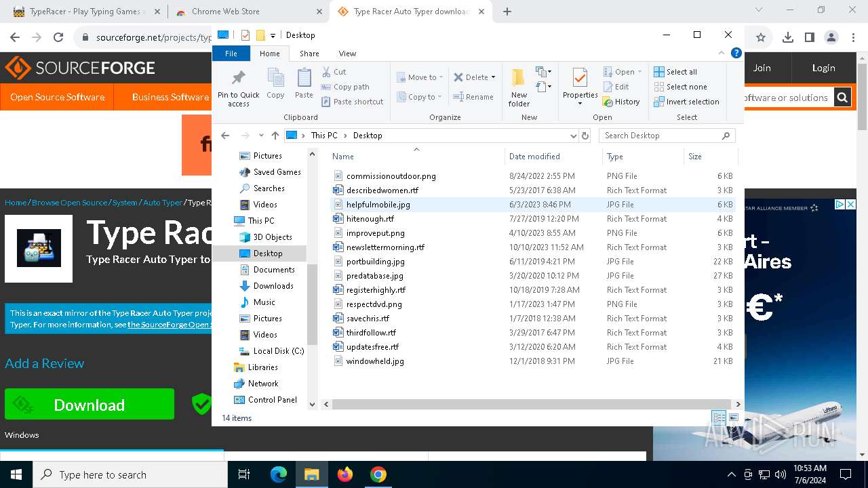
Task: Click Type here to search box
Action: pyautogui.click(x=130, y=474)
